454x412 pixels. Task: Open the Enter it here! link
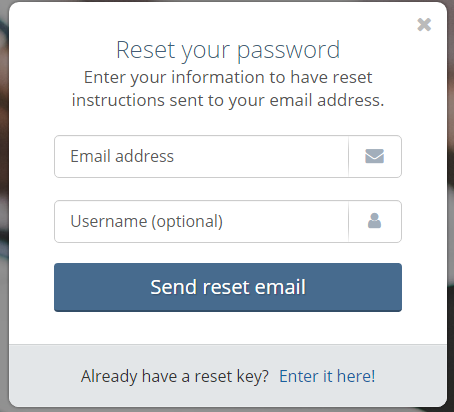click(x=327, y=376)
